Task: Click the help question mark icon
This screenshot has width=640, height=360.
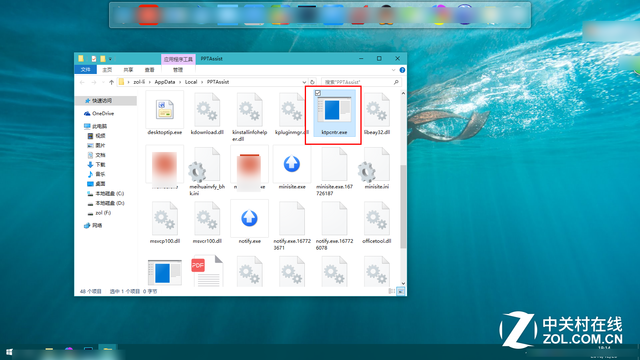Action: 402,70
